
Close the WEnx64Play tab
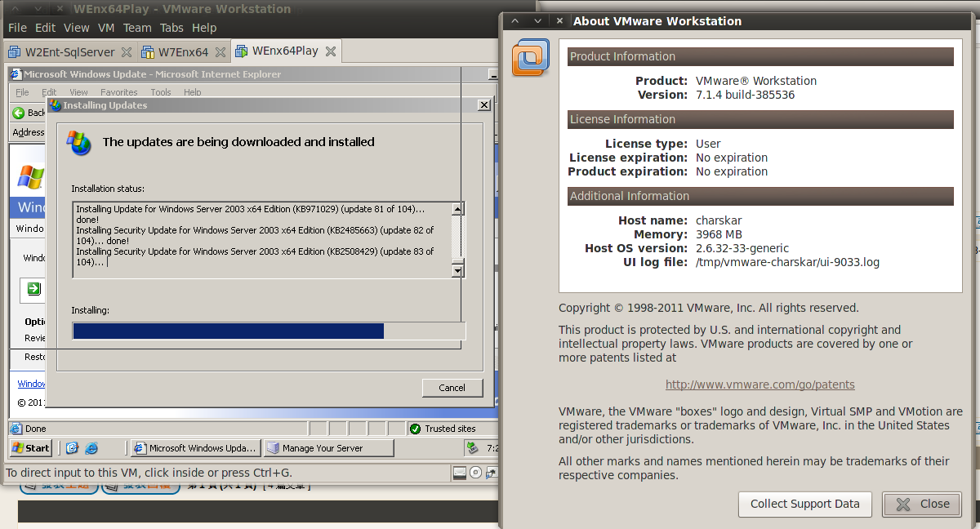[331, 51]
